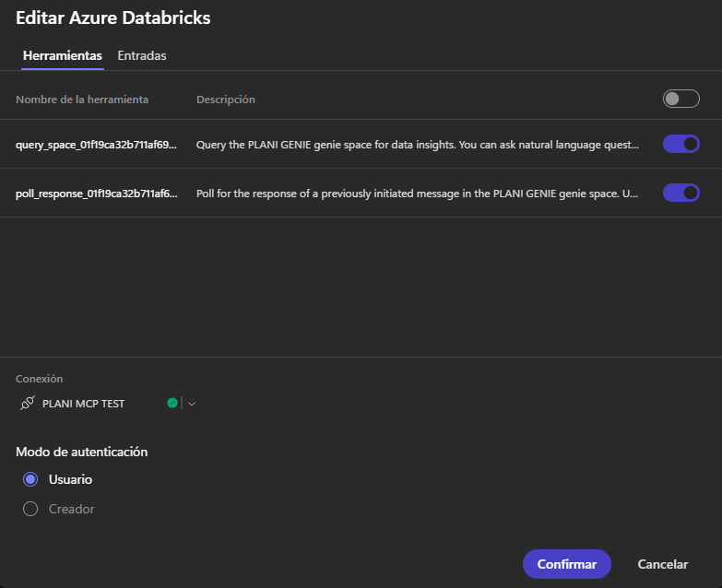Click the PLANI MCP TEST connection name
This screenshot has width=722, height=588.
click(x=83, y=404)
